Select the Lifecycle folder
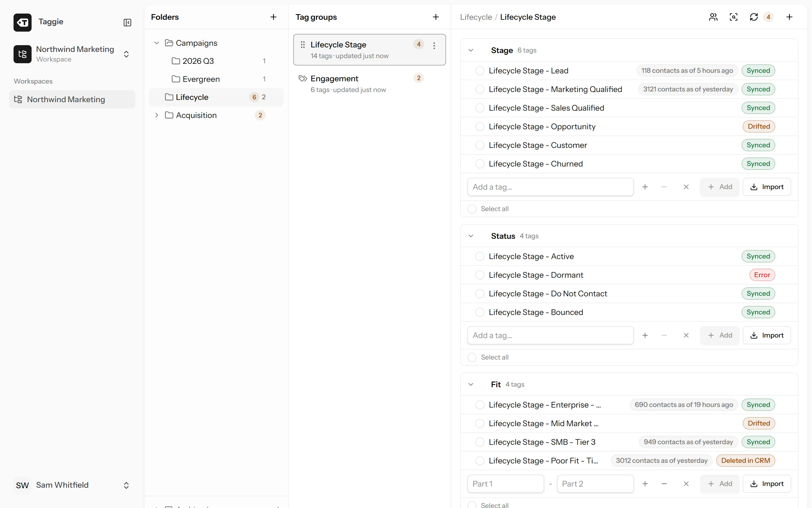The width and height of the screenshot is (812, 508). pos(217,97)
